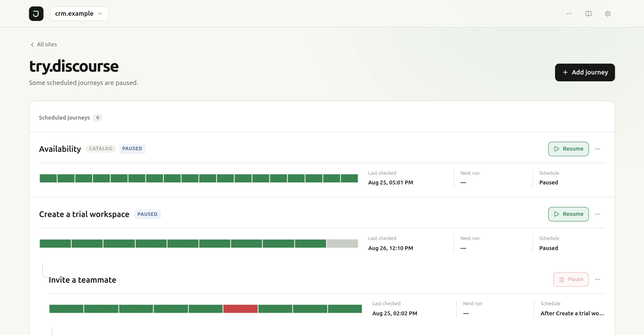Click the Next run label in the Availability row

(470, 173)
